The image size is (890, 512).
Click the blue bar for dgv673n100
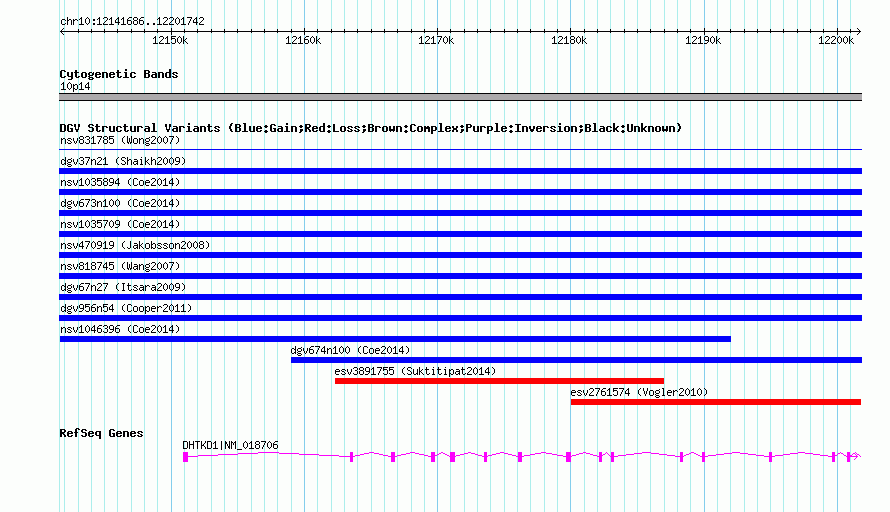point(460,213)
